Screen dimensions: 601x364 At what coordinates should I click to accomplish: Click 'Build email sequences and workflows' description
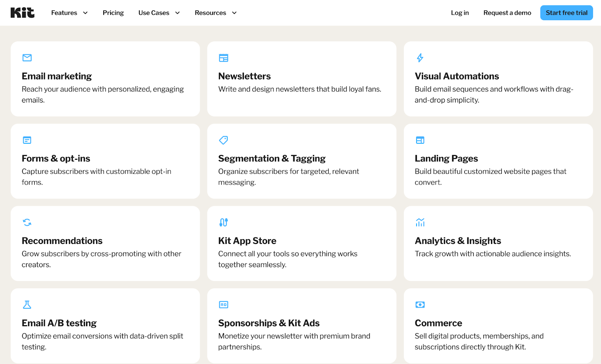(494, 95)
